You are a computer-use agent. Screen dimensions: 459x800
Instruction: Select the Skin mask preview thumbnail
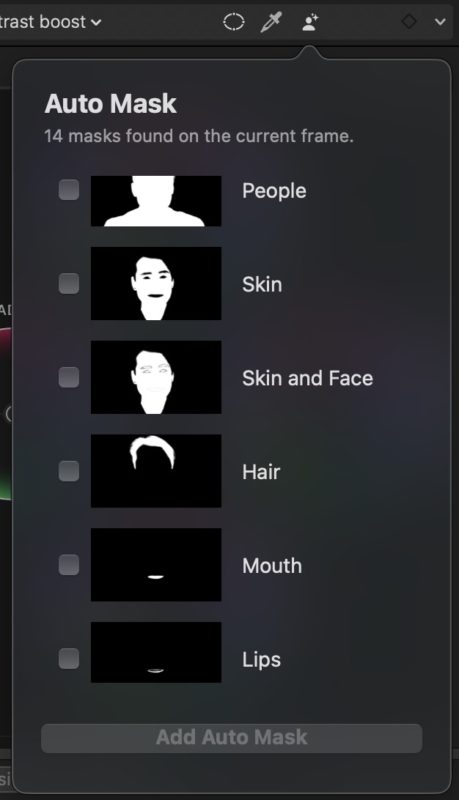[x=156, y=284]
